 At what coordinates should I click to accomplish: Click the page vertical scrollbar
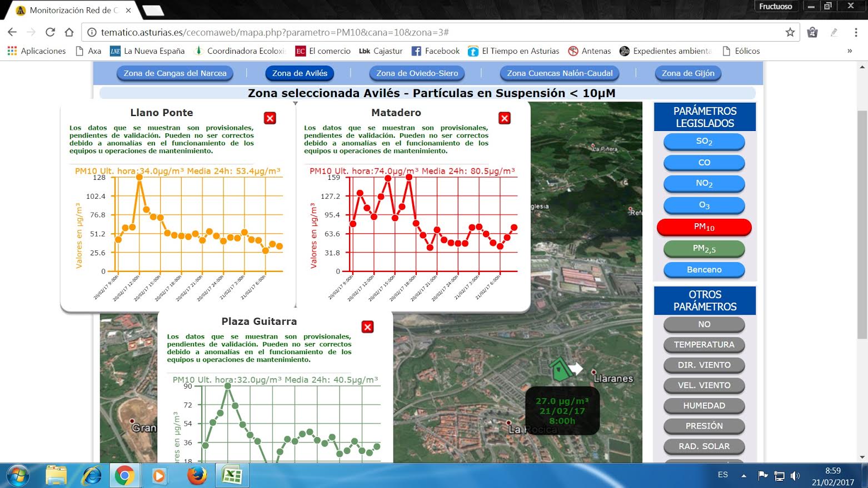tap(862, 222)
